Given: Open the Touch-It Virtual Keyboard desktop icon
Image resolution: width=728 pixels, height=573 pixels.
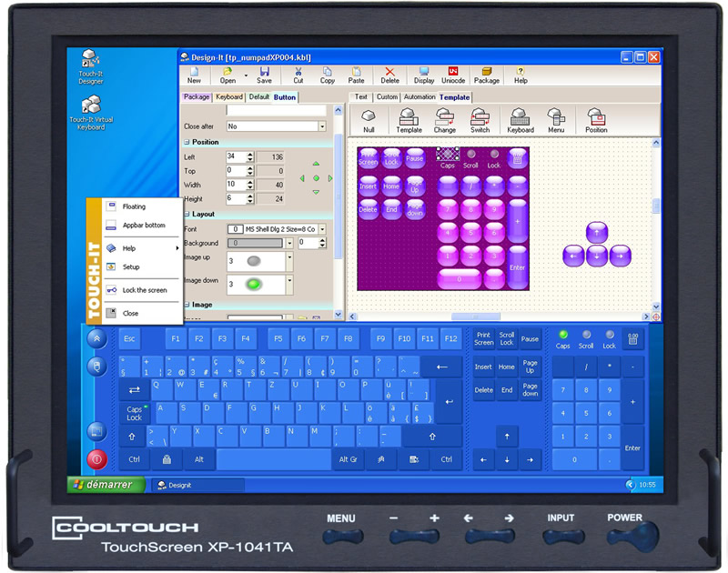Looking at the screenshot, I should 91,113.
